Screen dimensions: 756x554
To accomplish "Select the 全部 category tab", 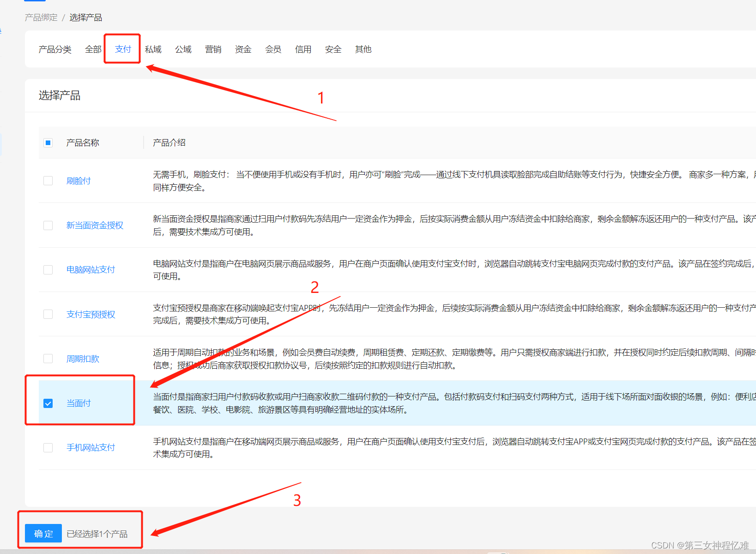I will coord(93,49).
